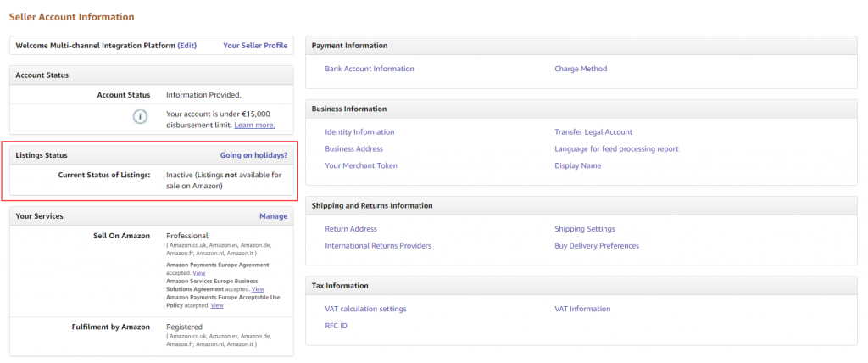Open the Going on holidays link
This screenshot has height=363, width=868.
click(253, 155)
